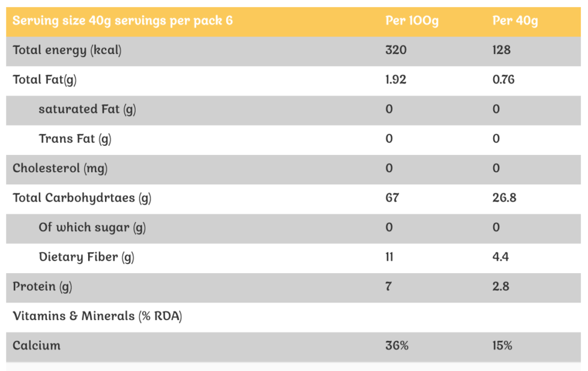The height and width of the screenshot is (371, 588).
Task: Click the 320 energy value
Action: [395, 50]
